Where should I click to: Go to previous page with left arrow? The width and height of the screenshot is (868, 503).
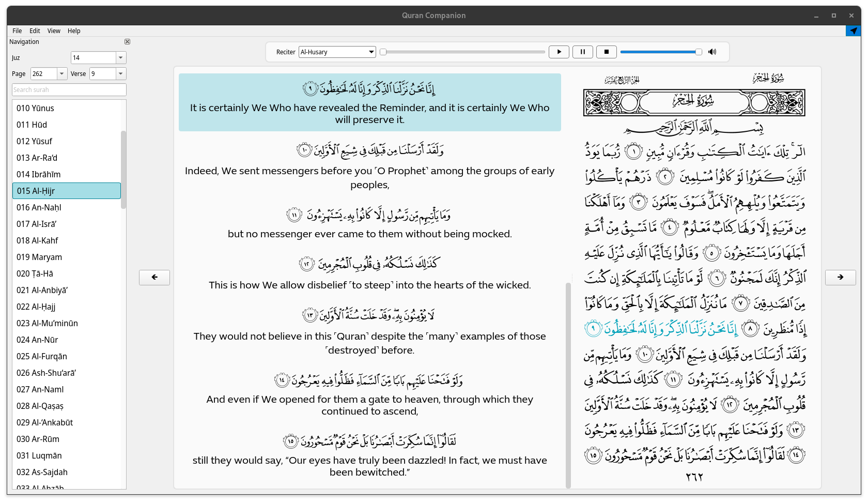(154, 277)
